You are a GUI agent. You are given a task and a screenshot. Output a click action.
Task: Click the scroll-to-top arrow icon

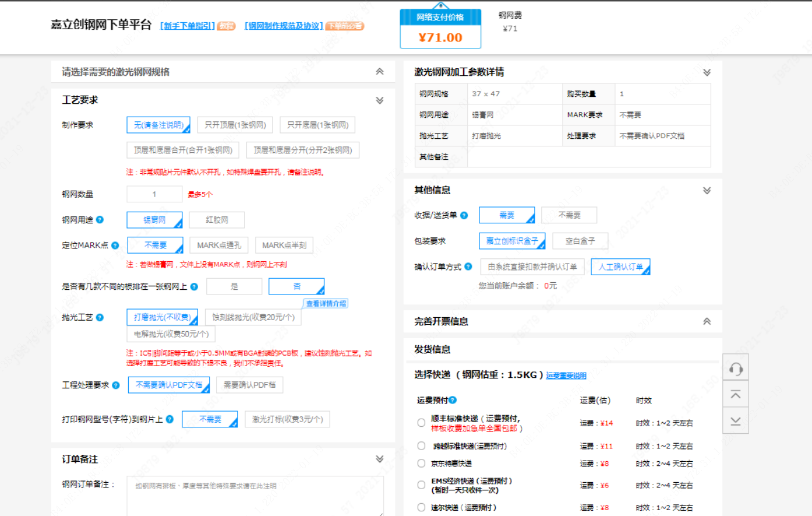point(736,395)
